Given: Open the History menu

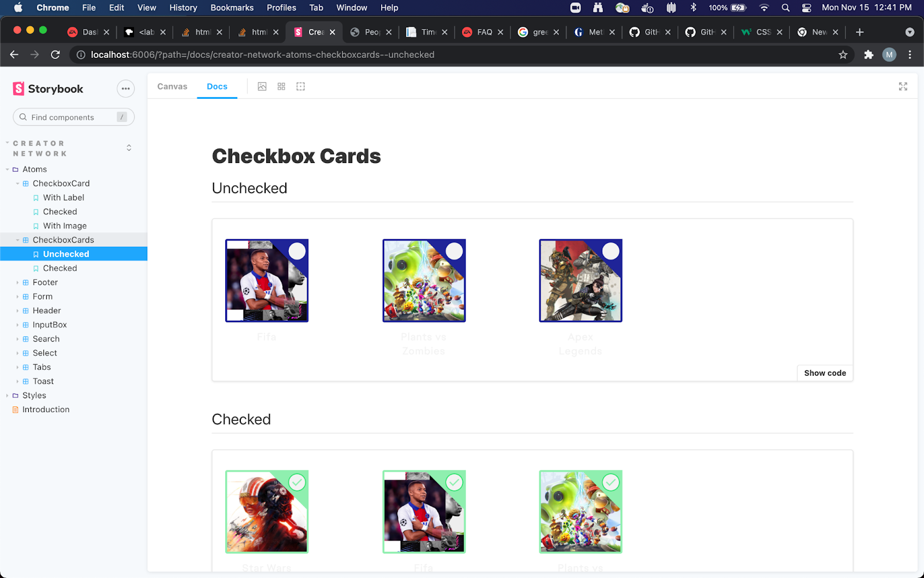Looking at the screenshot, I should [x=183, y=8].
